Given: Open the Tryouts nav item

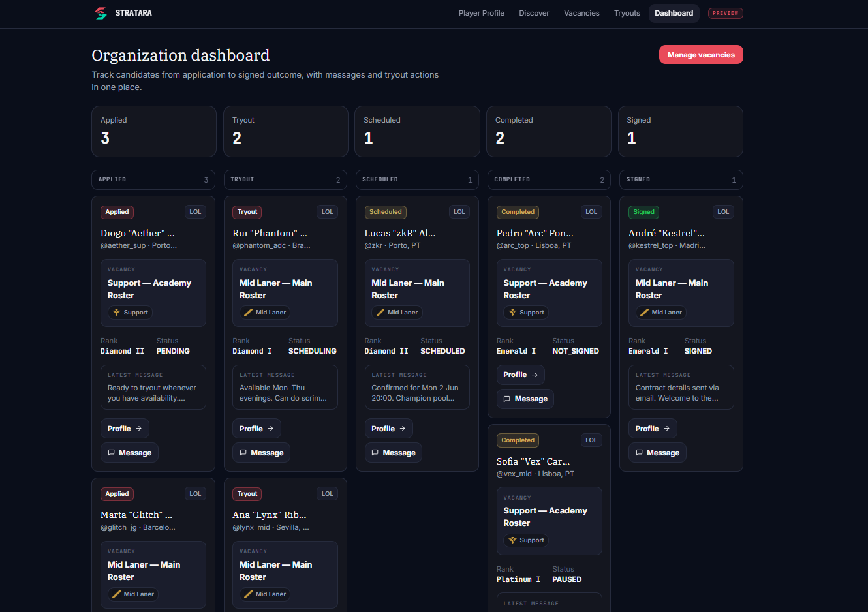Looking at the screenshot, I should [x=627, y=13].
